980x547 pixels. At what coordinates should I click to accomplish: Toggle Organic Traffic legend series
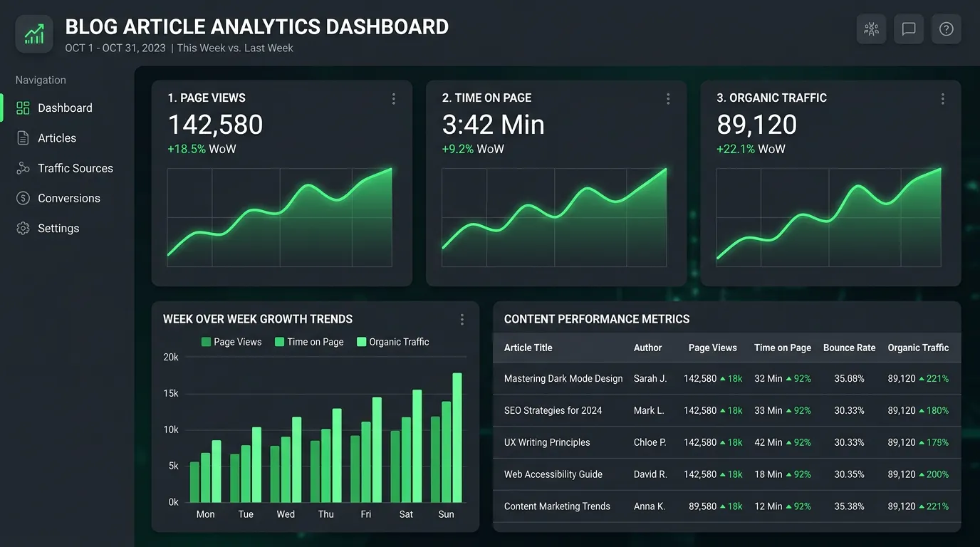click(393, 342)
